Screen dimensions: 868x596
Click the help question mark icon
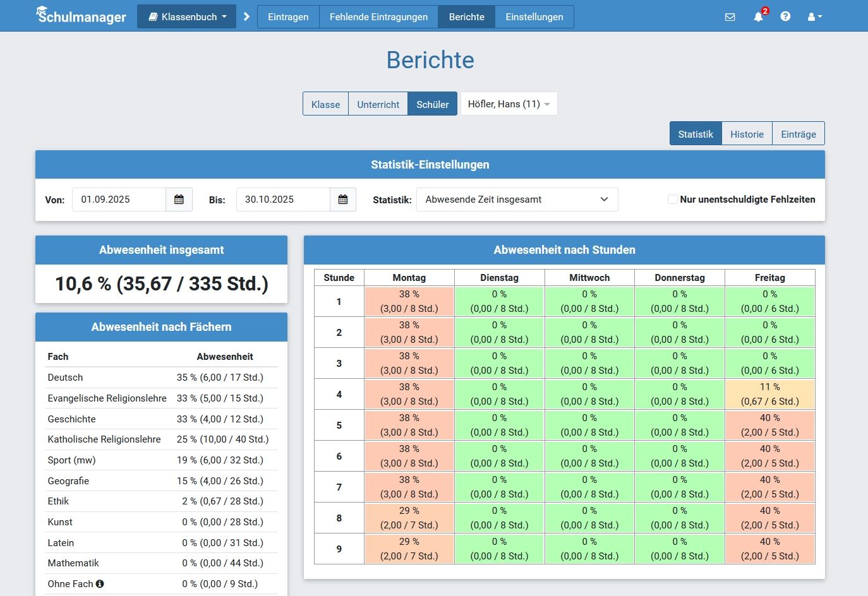pos(785,16)
